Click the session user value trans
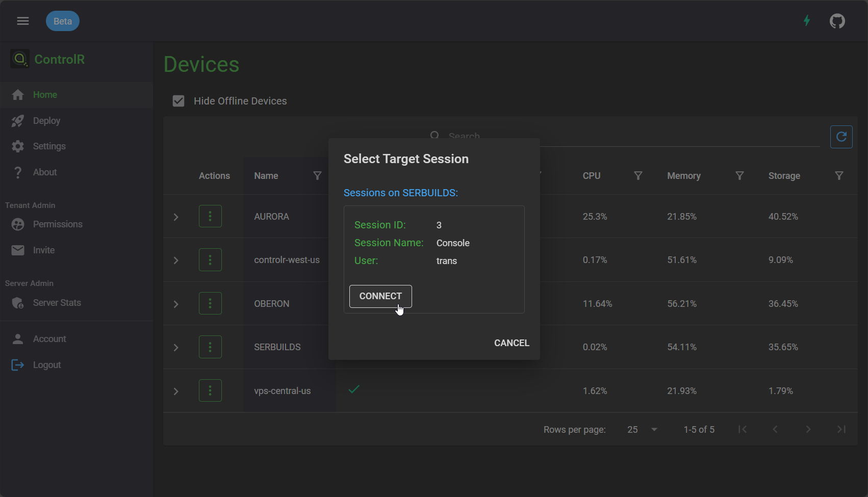The height and width of the screenshot is (497, 868). [x=447, y=261]
